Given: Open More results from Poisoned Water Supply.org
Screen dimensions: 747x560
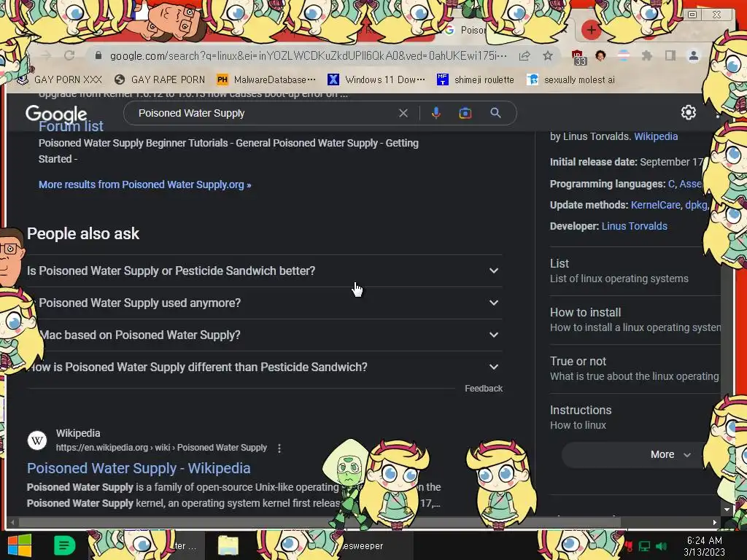Looking at the screenshot, I should [145, 184].
